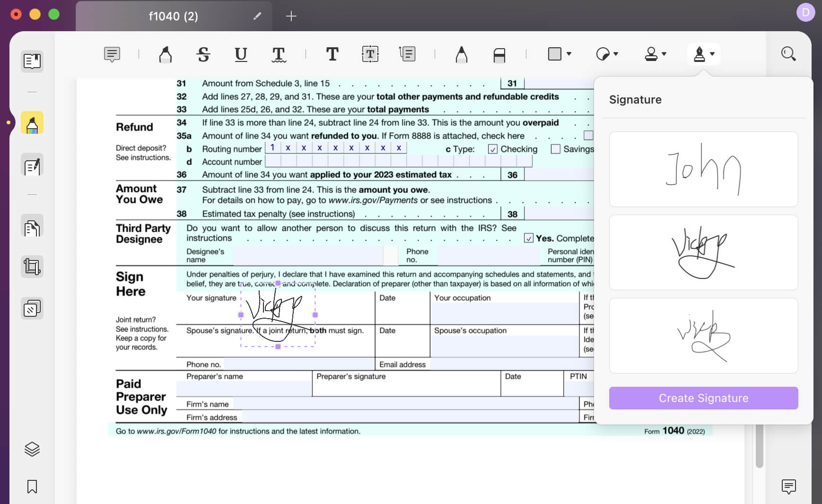Screen dimensions: 822x504
Task: Open the search magnifier icon
Action: pyautogui.click(x=788, y=54)
